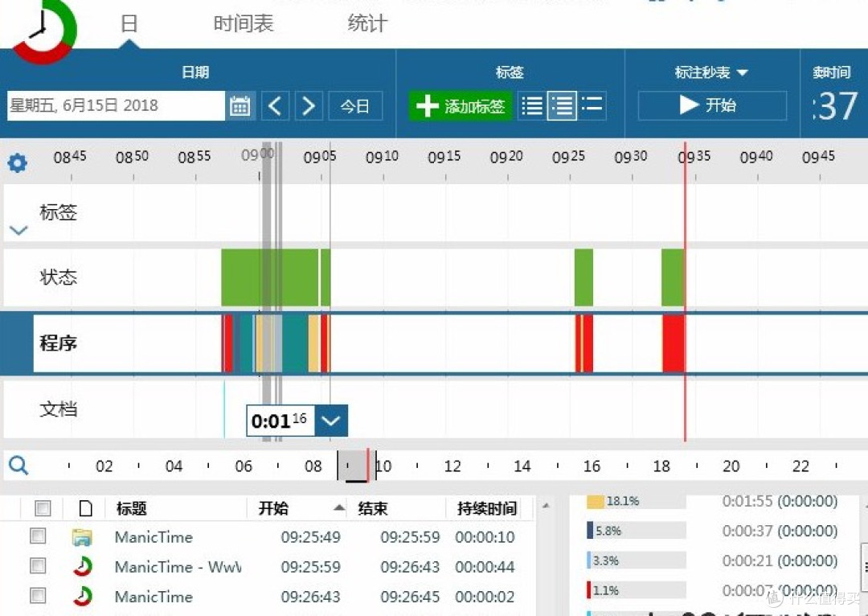Collapse the 标签 timeline row chevron
Screen dimensions: 868x616
[x=18, y=230]
